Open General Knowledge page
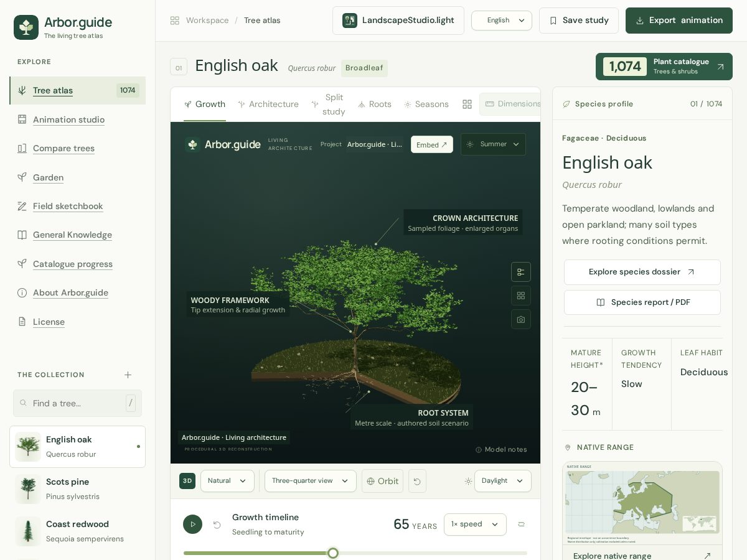The image size is (747, 560). pyautogui.click(x=72, y=235)
